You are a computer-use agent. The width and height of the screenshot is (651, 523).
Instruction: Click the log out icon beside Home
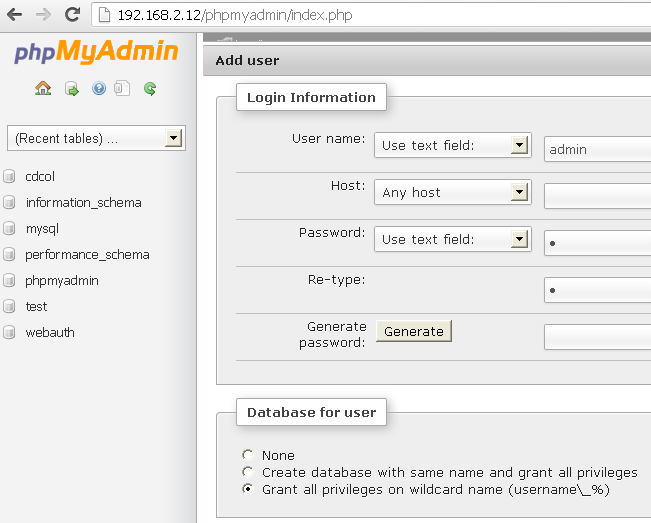pyautogui.click(x=71, y=88)
